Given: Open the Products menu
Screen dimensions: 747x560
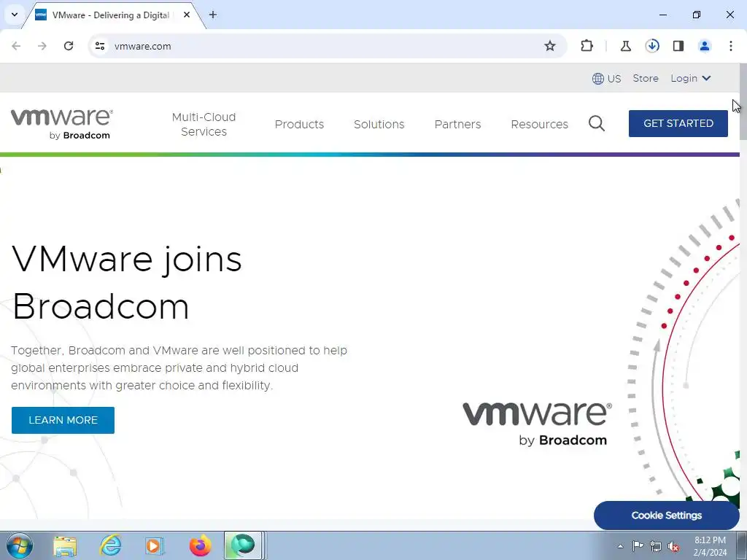Looking at the screenshot, I should [299, 124].
